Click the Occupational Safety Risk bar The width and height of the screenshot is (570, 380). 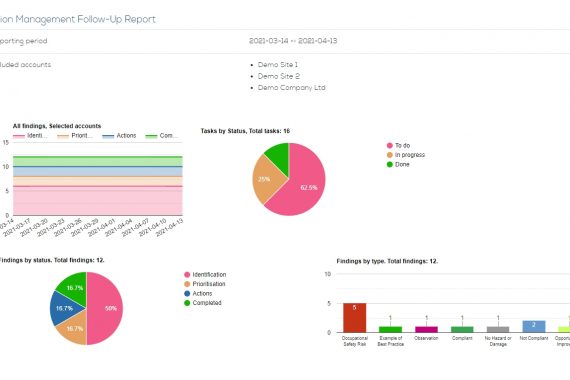pyautogui.click(x=354, y=317)
